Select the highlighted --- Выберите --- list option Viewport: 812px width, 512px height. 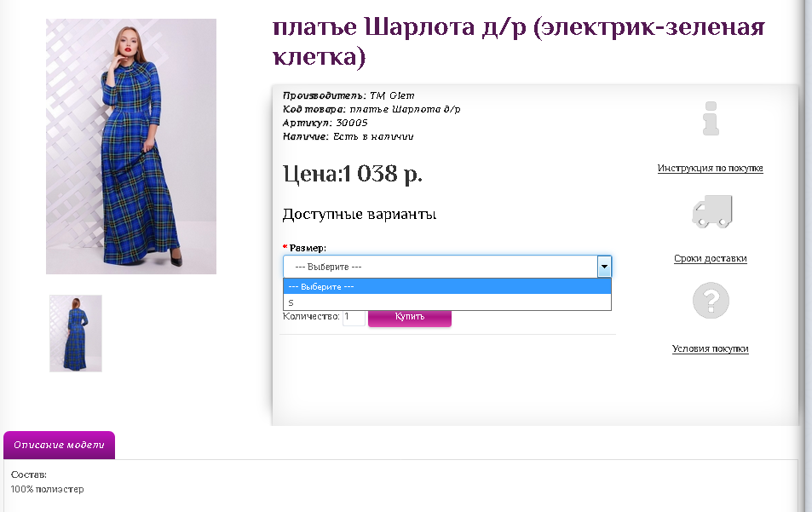coord(447,286)
